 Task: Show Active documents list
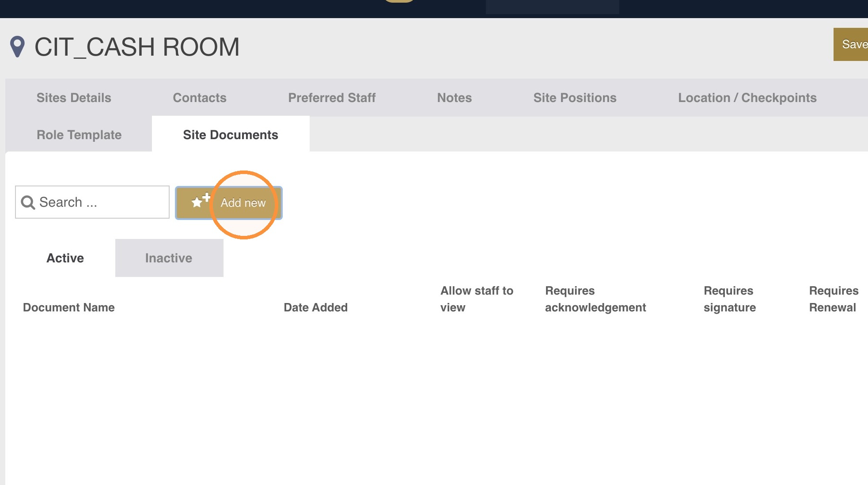pos(65,258)
